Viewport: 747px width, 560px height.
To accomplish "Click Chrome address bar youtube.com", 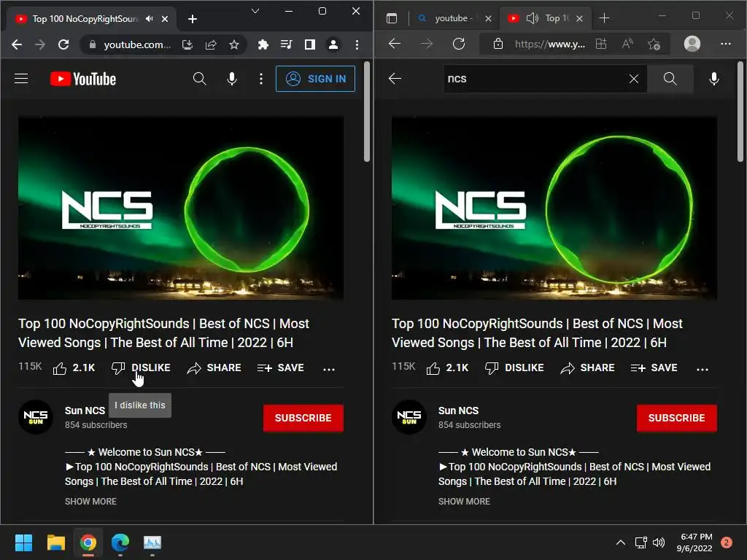I will [x=137, y=44].
